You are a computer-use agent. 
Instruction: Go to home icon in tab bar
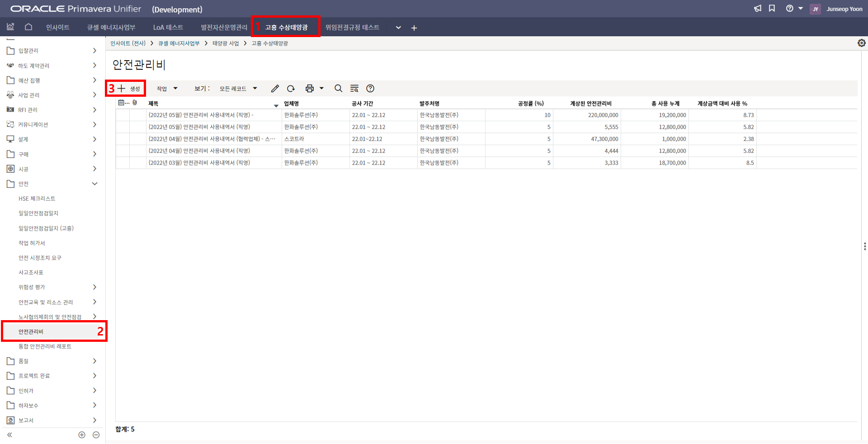pyautogui.click(x=28, y=27)
